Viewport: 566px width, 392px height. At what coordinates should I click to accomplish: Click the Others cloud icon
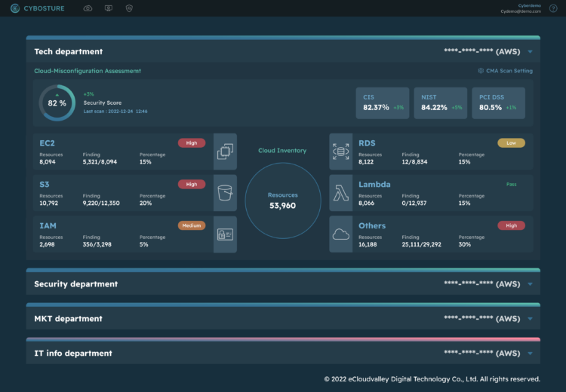click(341, 234)
